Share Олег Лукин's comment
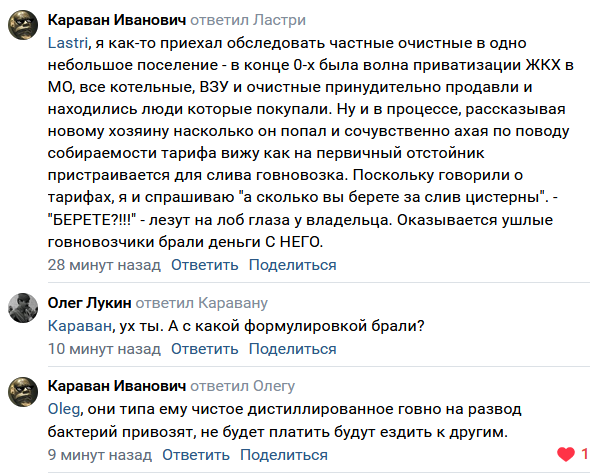This screenshot has width=598, height=474. click(293, 349)
